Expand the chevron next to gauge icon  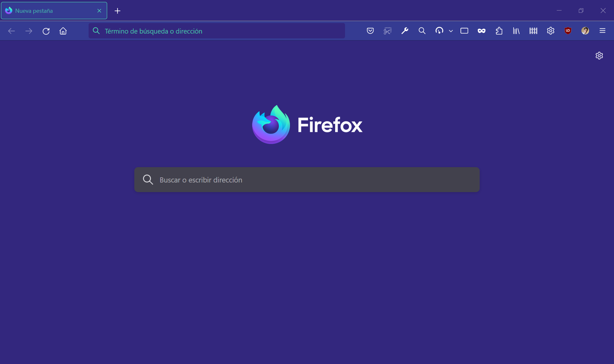(x=451, y=31)
